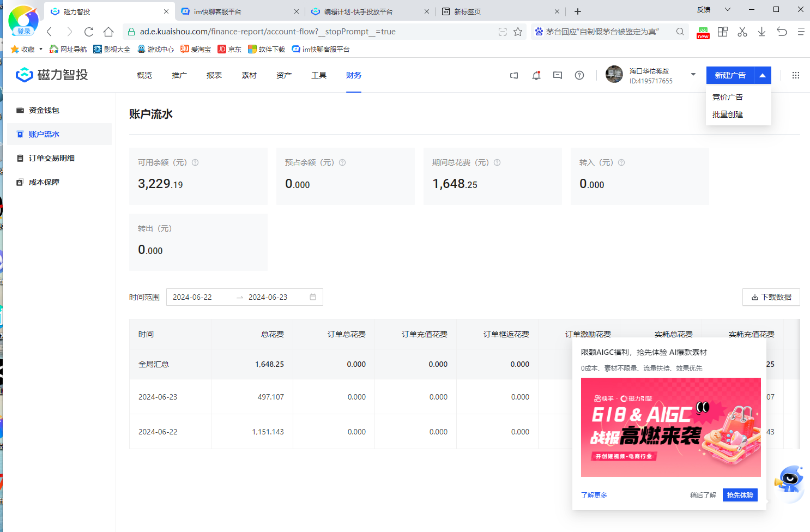Open the 工具 nav tab
Screen dimensions: 810x532
[319, 75]
